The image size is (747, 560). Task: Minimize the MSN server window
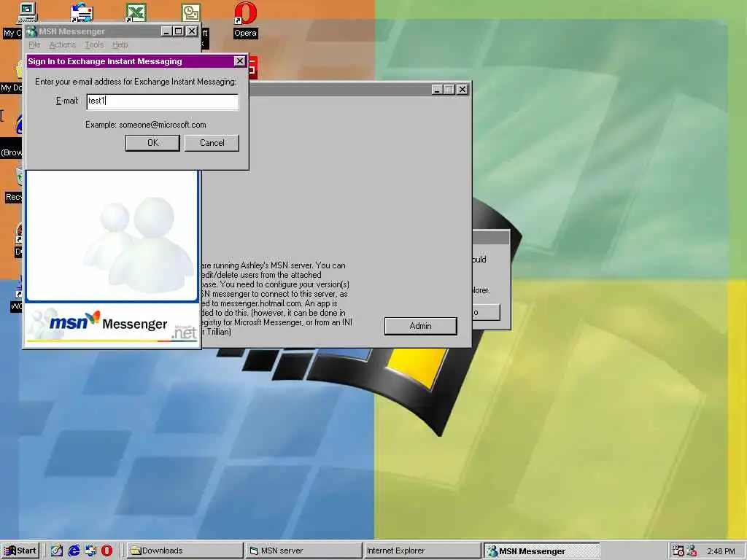click(x=437, y=90)
